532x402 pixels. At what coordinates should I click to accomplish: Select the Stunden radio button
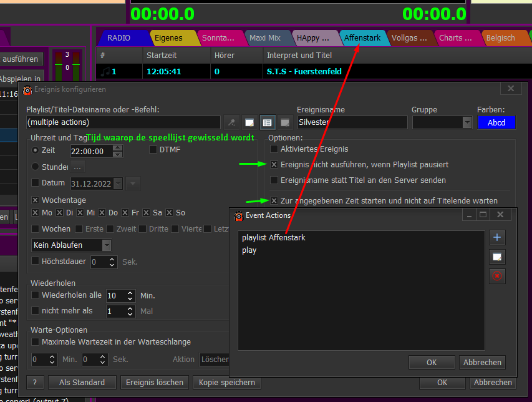tap(35, 167)
